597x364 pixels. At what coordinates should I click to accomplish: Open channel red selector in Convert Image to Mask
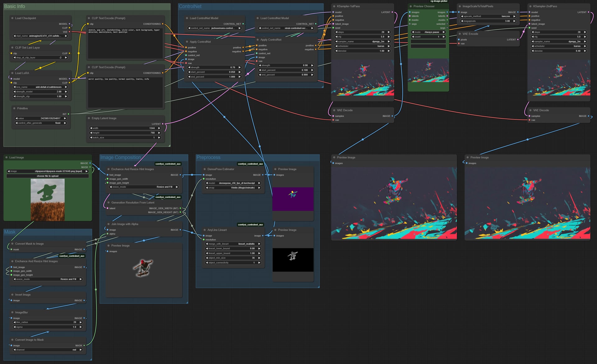[x=48, y=350]
